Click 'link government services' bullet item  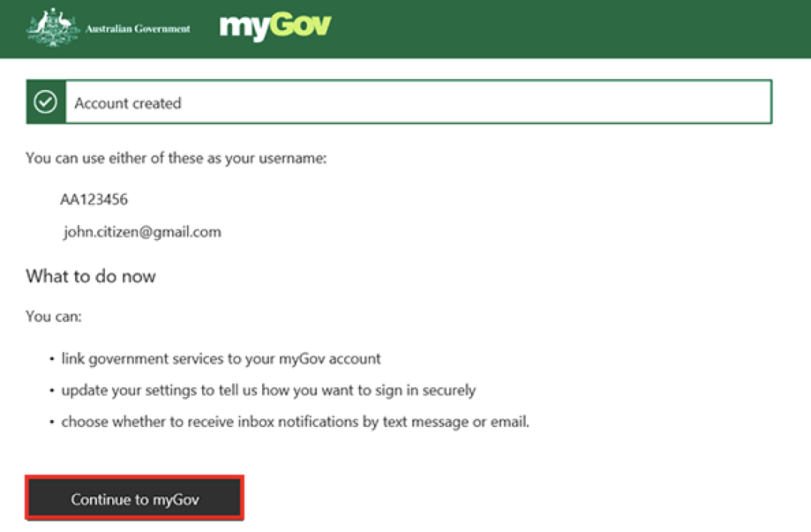click(221, 359)
